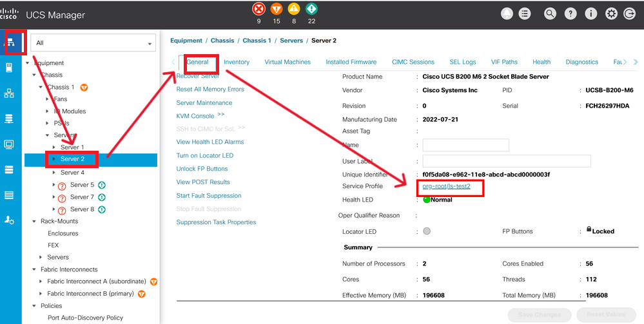Screen dimensions: 644x324
Task: Collapse the Rack-Mounts tree node
Action: 34,221
